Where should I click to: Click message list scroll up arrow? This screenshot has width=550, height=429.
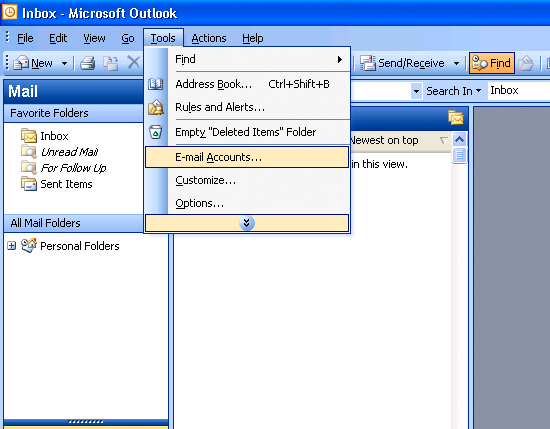pyautogui.click(x=460, y=140)
